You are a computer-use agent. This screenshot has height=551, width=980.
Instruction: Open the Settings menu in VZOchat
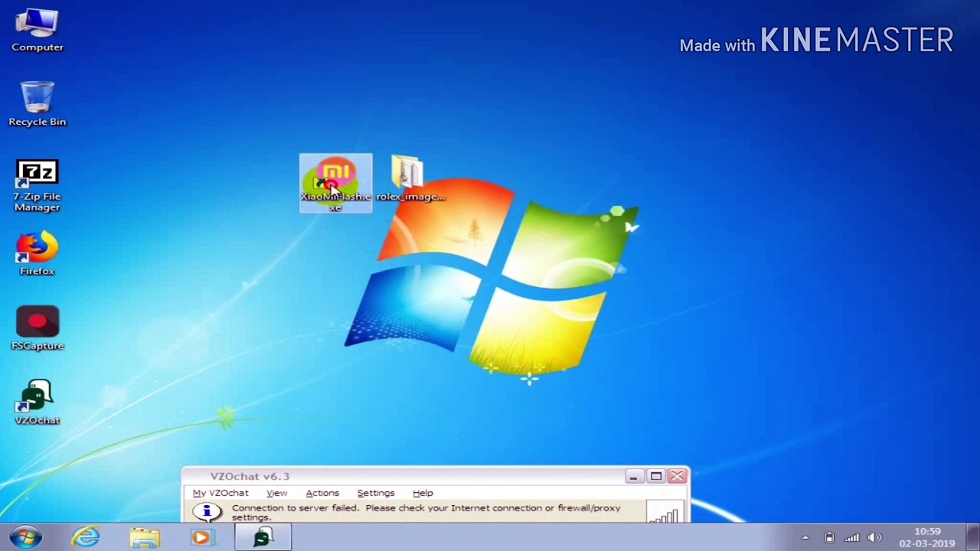pos(376,493)
